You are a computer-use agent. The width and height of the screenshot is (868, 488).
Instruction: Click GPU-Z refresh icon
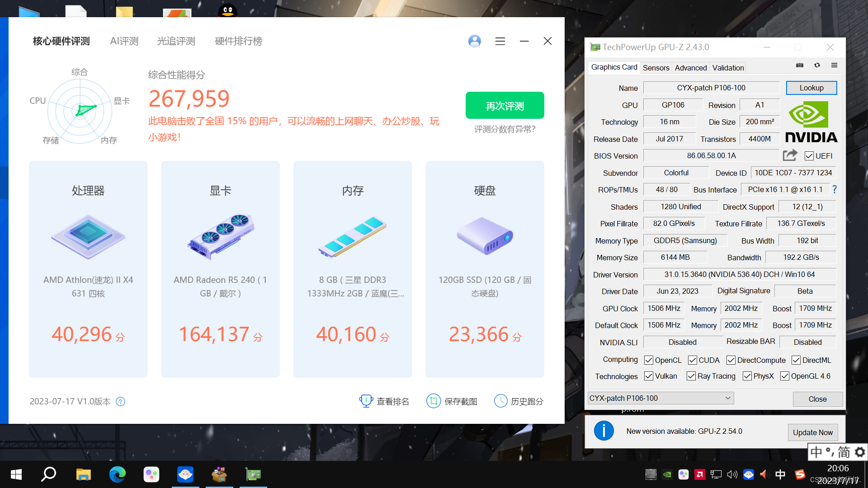point(817,66)
